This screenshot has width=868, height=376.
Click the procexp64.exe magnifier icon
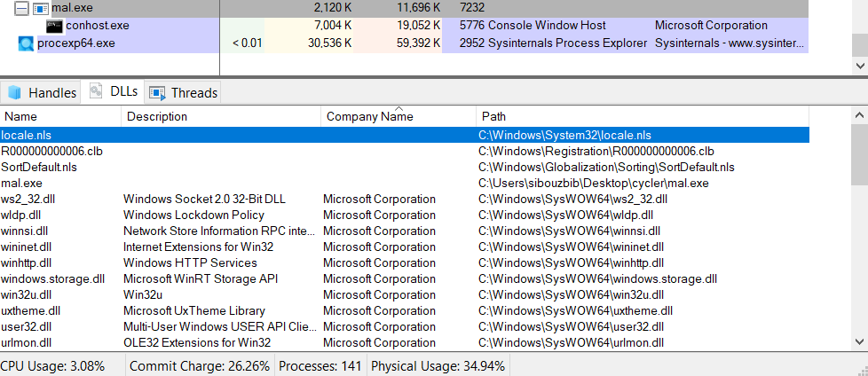[x=26, y=43]
